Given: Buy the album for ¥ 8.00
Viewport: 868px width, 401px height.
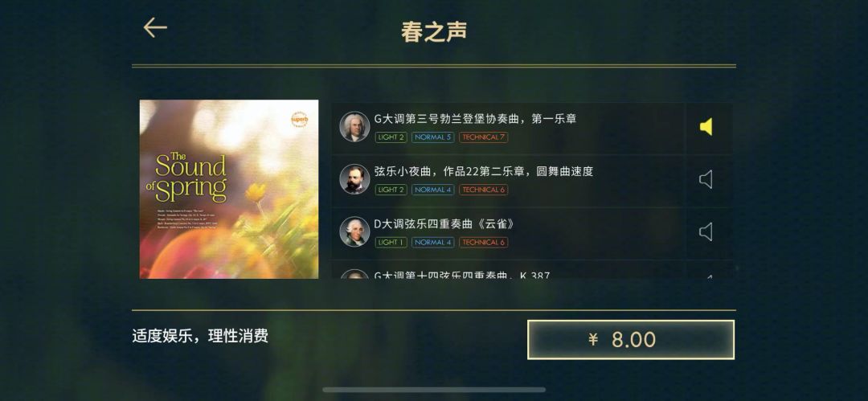Looking at the screenshot, I should (x=631, y=339).
